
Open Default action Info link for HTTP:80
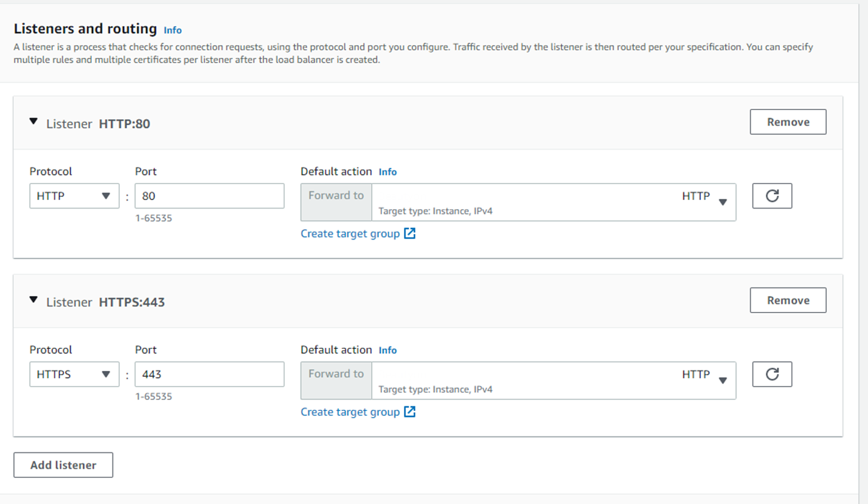click(387, 172)
